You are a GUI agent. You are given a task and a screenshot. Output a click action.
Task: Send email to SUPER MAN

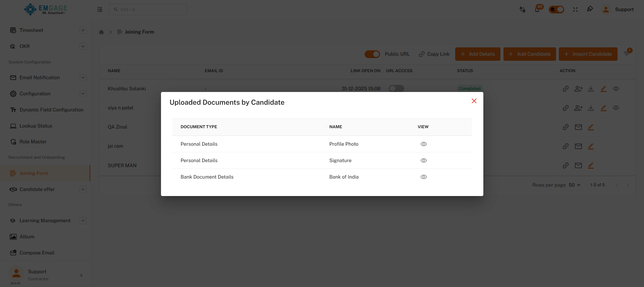pos(578,165)
